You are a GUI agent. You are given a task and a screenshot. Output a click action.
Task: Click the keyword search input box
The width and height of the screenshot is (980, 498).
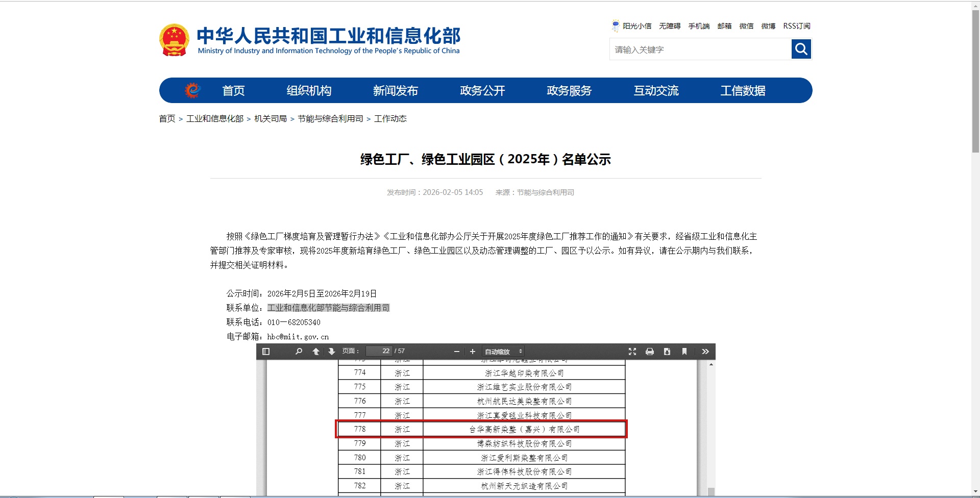700,49
